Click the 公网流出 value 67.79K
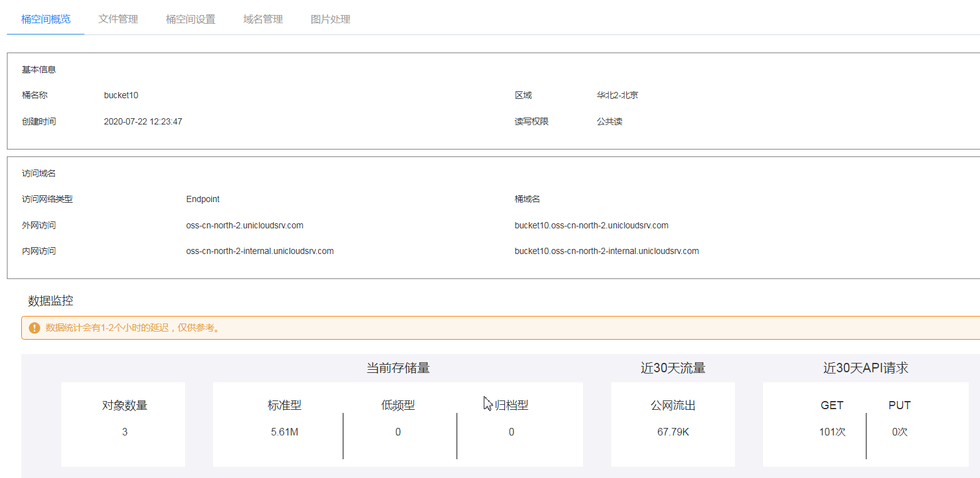The width and height of the screenshot is (980, 478). [x=673, y=432]
